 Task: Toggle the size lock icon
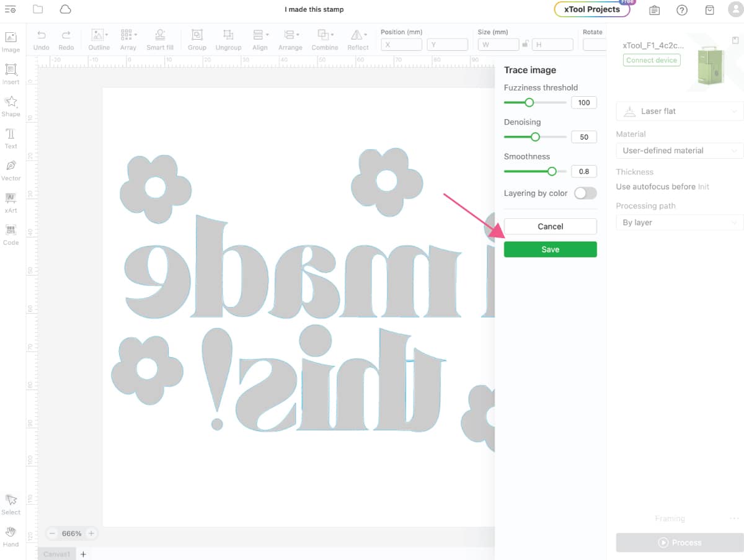[525, 44]
